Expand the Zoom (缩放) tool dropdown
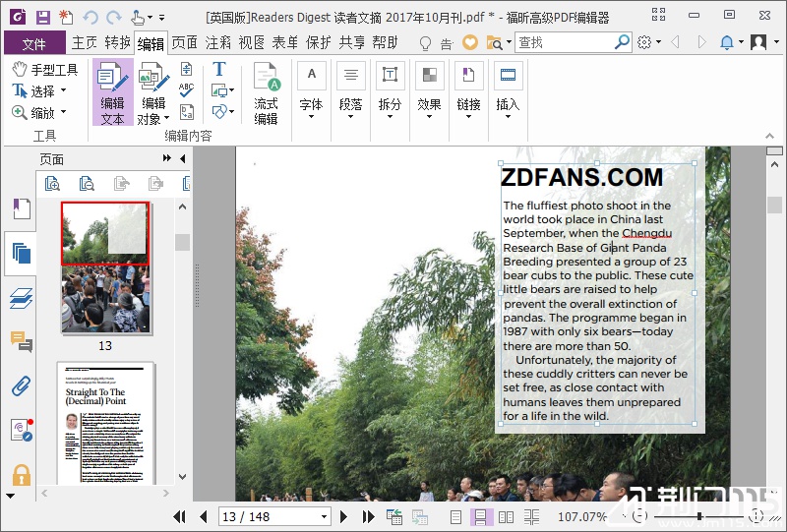Screen dimensions: 787x532 coord(64,112)
